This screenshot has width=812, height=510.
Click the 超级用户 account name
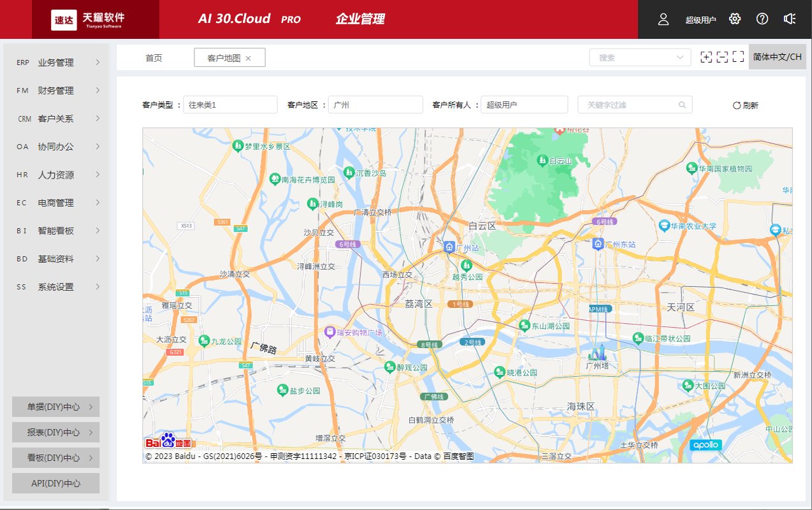700,19
